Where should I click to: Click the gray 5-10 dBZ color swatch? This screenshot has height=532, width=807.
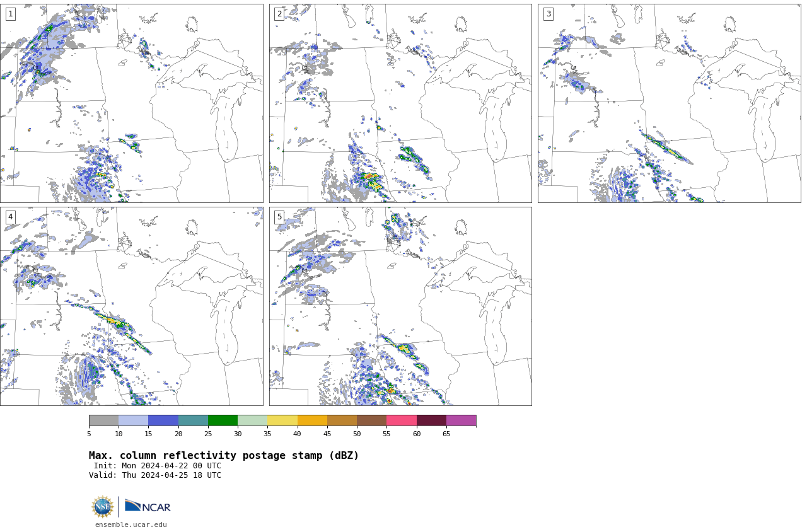[x=103, y=420]
